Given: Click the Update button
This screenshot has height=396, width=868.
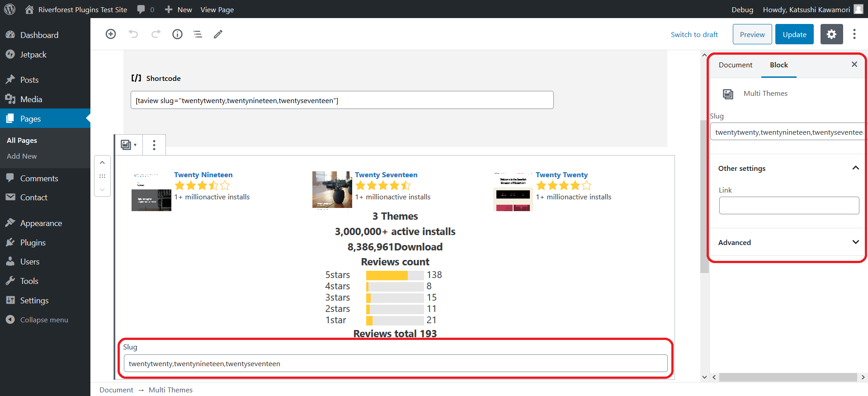Looking at the screenshot, I should point(794,34).
